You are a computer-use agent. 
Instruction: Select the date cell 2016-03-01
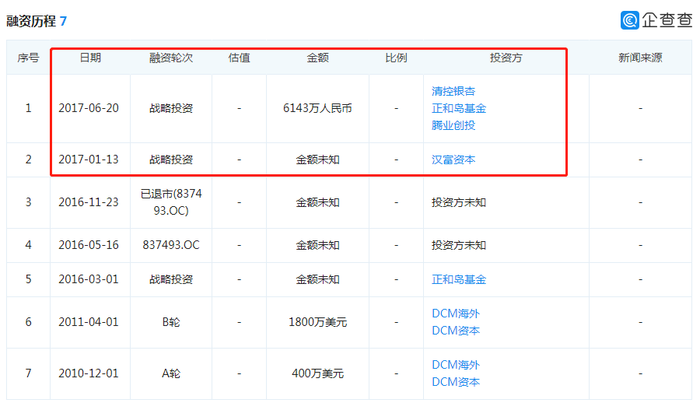point(88,279)
